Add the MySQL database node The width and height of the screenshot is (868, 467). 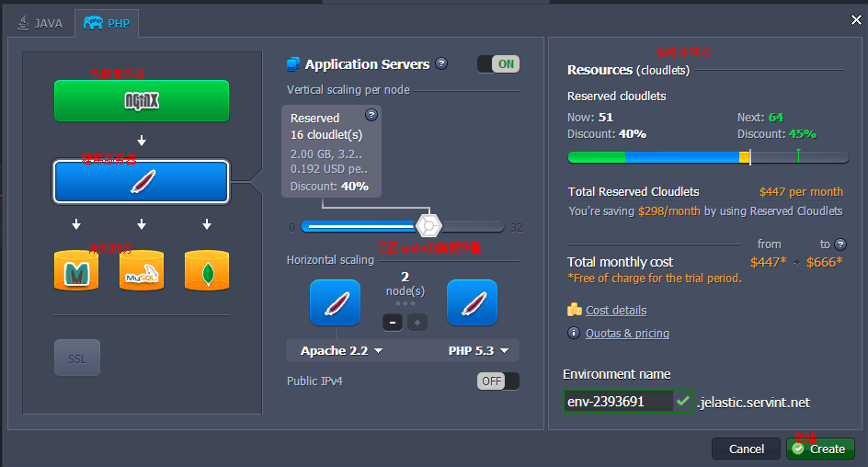point(142,270)
